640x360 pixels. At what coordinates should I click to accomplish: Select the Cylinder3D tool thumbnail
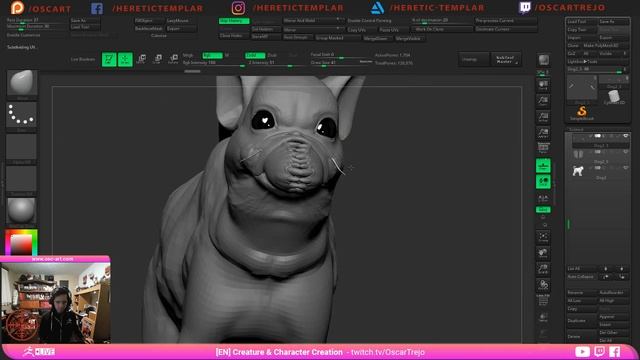614,98
